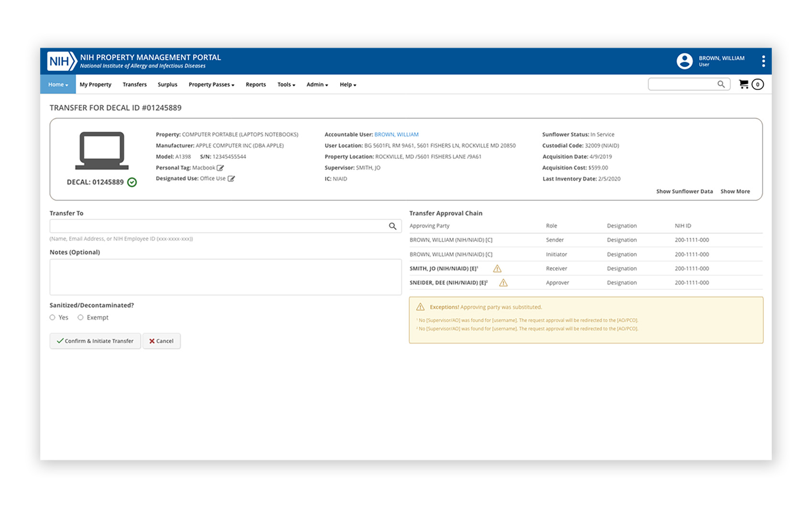Click into the Notes (Optional) text area
Viewport: 812px width, 508px height.
[x=225, y=277]
